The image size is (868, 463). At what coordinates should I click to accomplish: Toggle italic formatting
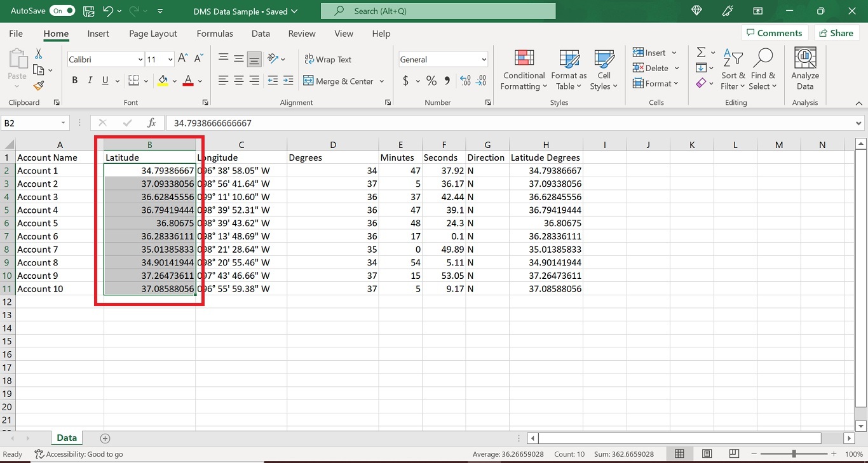click(90, 80)
